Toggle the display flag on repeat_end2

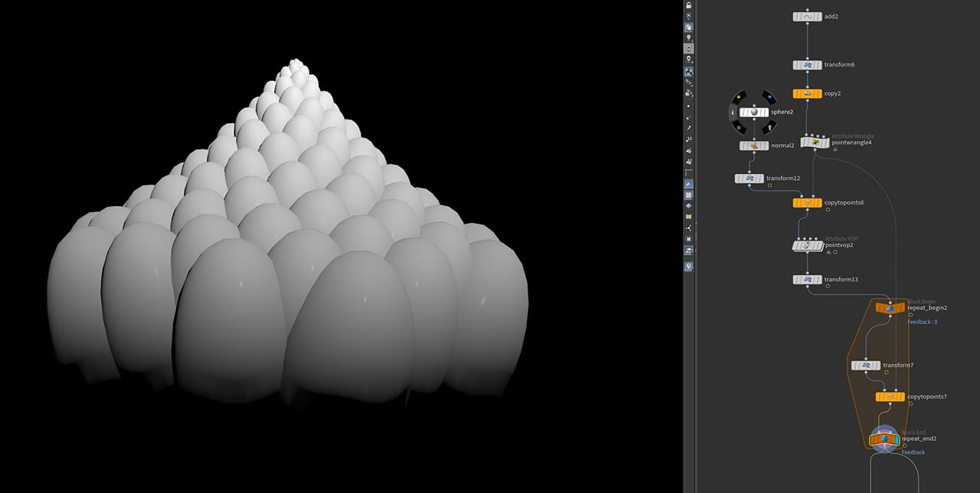897,440
